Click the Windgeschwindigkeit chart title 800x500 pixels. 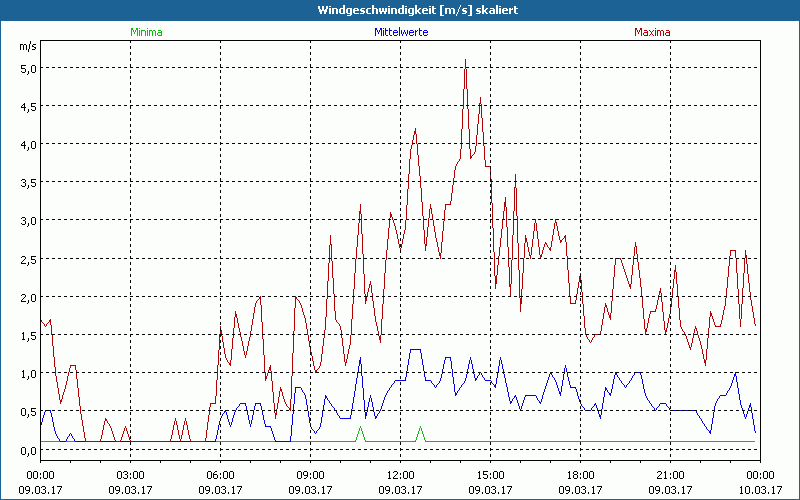(x=400, y=10)
